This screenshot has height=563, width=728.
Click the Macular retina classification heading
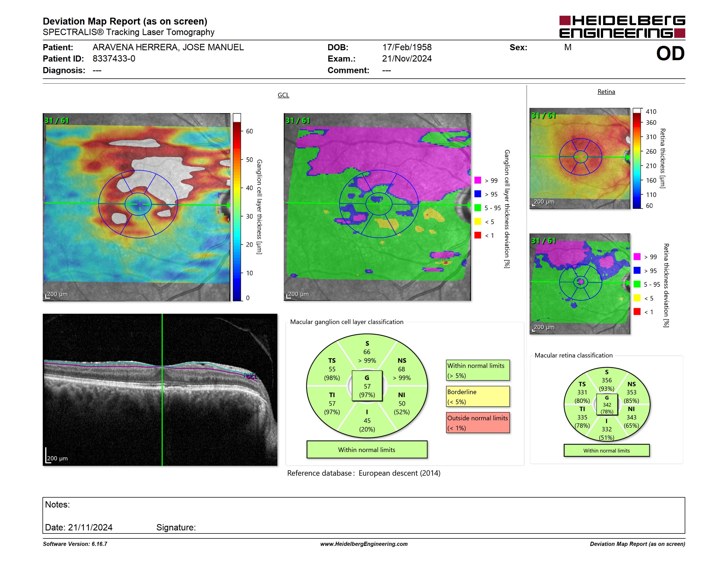[x=573, y=355]
